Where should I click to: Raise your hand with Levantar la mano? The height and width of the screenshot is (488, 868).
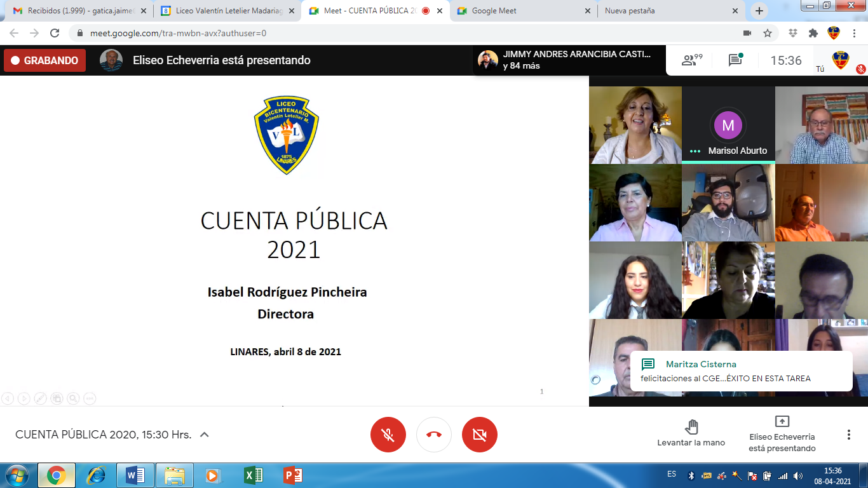pyautogui.click(x=691, y=433)
